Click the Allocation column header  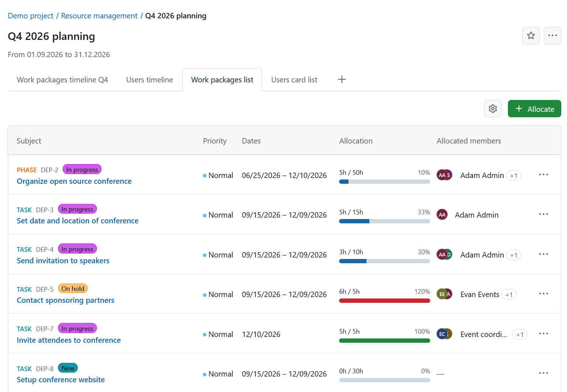click(356, 141)
